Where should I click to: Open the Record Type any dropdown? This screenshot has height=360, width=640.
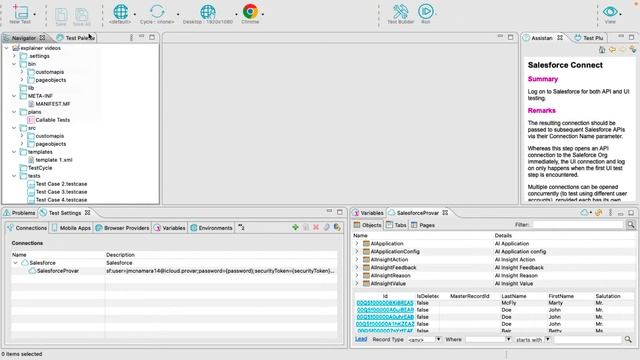click(438, 339)
